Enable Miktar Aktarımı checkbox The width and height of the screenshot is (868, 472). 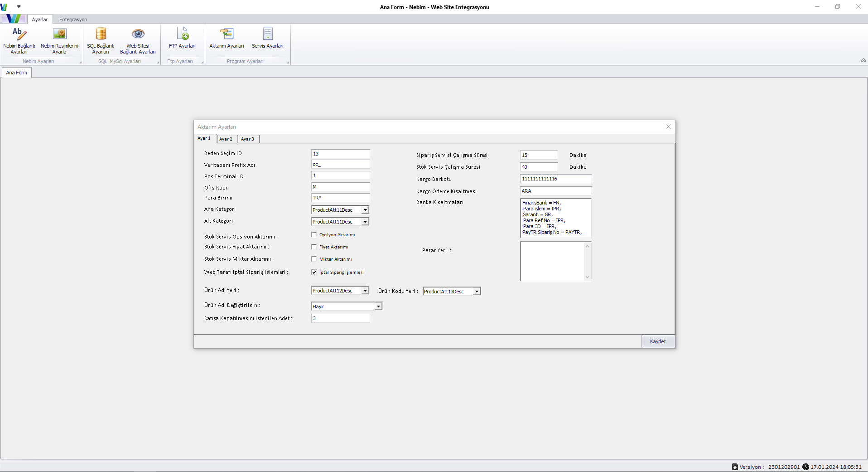314,259
